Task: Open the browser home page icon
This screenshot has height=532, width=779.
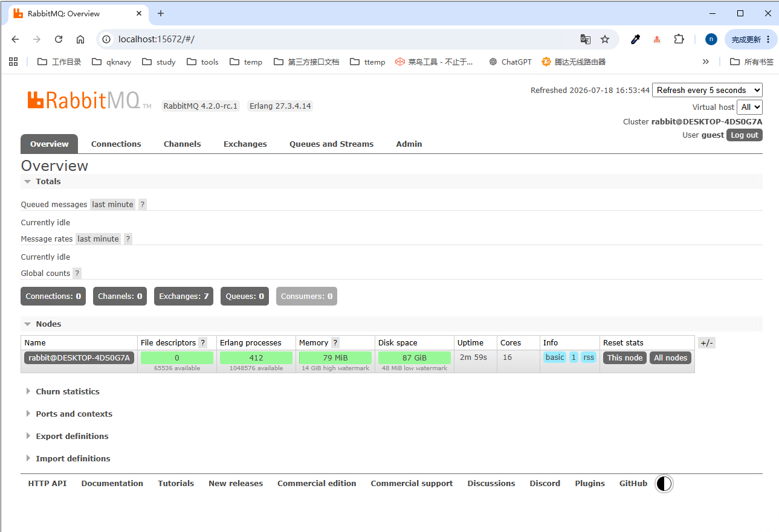Action: point(80,39)
